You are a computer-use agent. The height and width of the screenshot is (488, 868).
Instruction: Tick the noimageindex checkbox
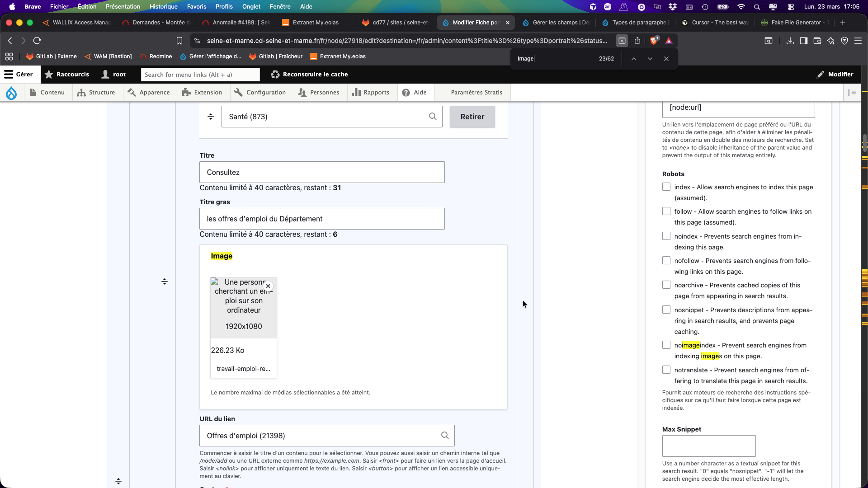(666, 345)
